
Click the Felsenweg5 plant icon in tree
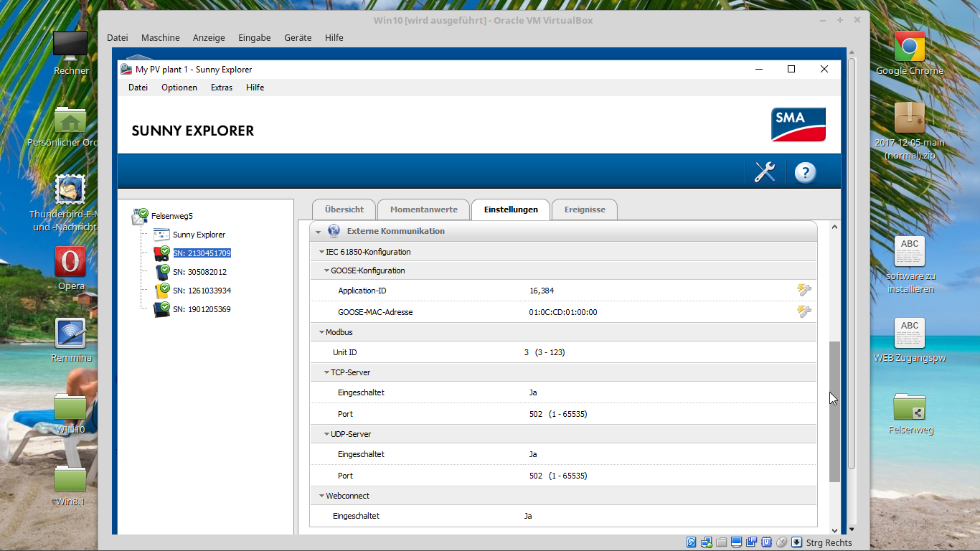140,216
